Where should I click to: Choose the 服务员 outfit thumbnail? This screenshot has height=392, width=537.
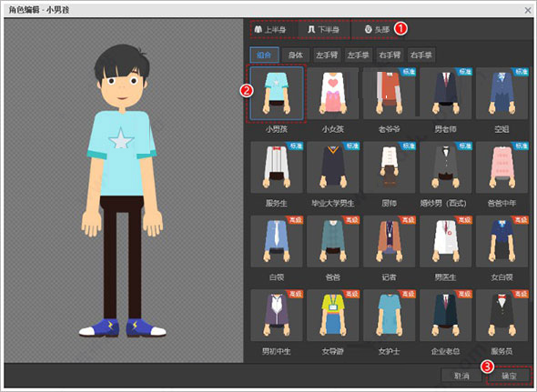(502, 316)
